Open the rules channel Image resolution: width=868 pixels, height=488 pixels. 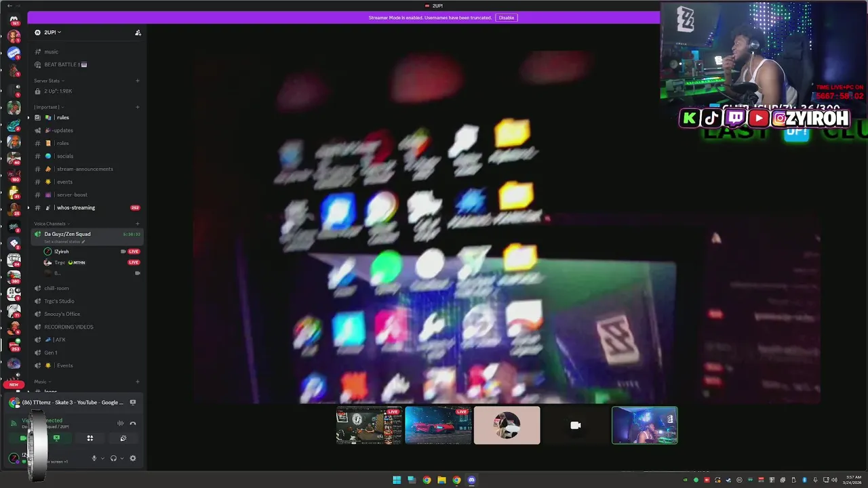point(87,117)
